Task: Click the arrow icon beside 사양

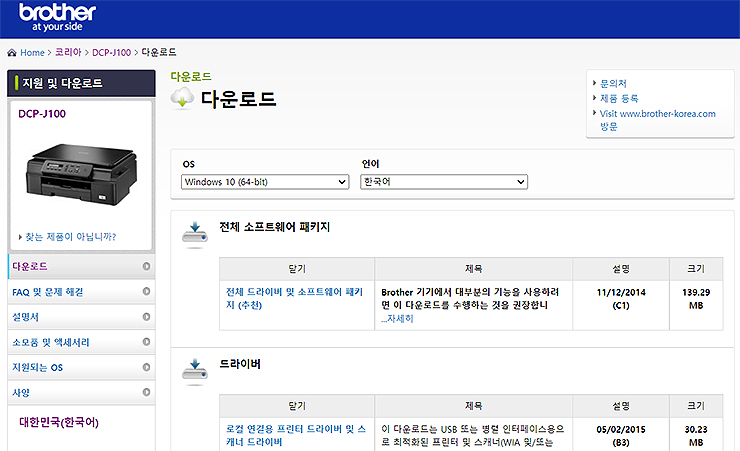Action: (146, 393)
